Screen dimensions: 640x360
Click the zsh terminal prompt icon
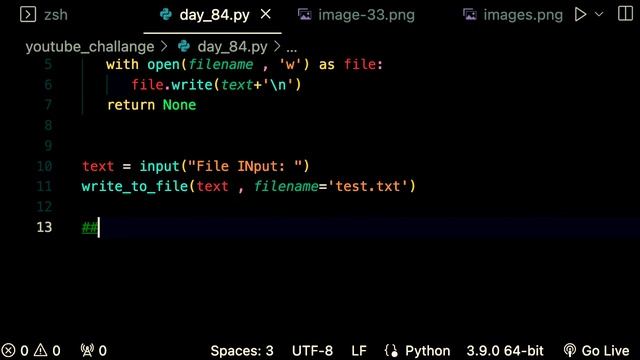tap(28, 15)
